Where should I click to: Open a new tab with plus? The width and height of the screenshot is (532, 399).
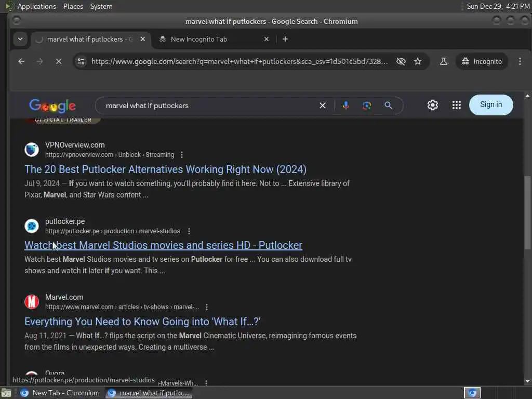(x=285, y=39)
